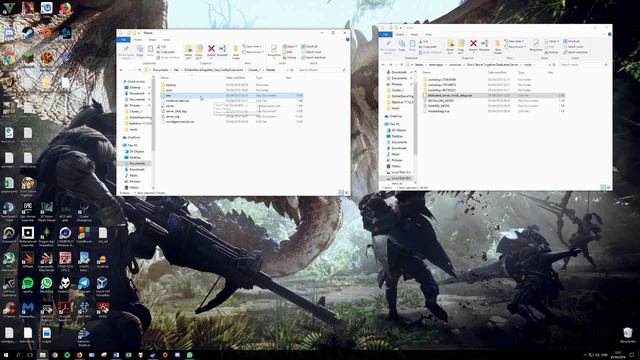
Task: Open Steam from the desktop shortcut
Action: tap(28, 33)
